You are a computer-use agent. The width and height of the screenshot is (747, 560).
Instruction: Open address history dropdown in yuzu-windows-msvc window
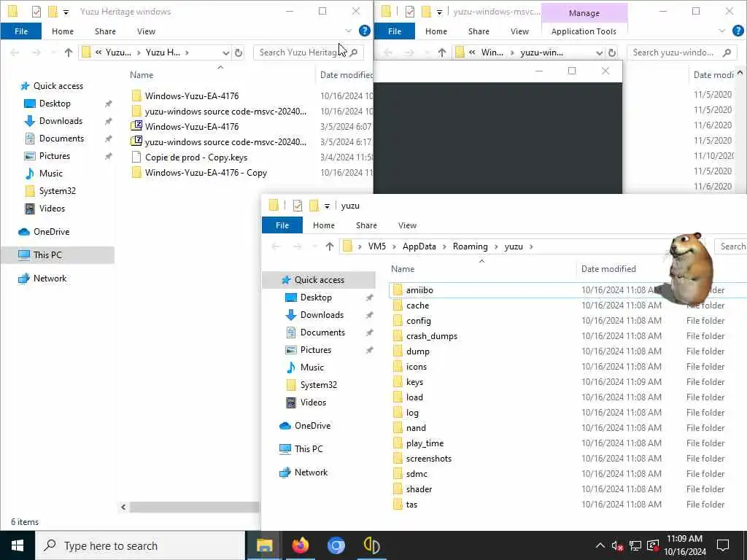[600, 52]
